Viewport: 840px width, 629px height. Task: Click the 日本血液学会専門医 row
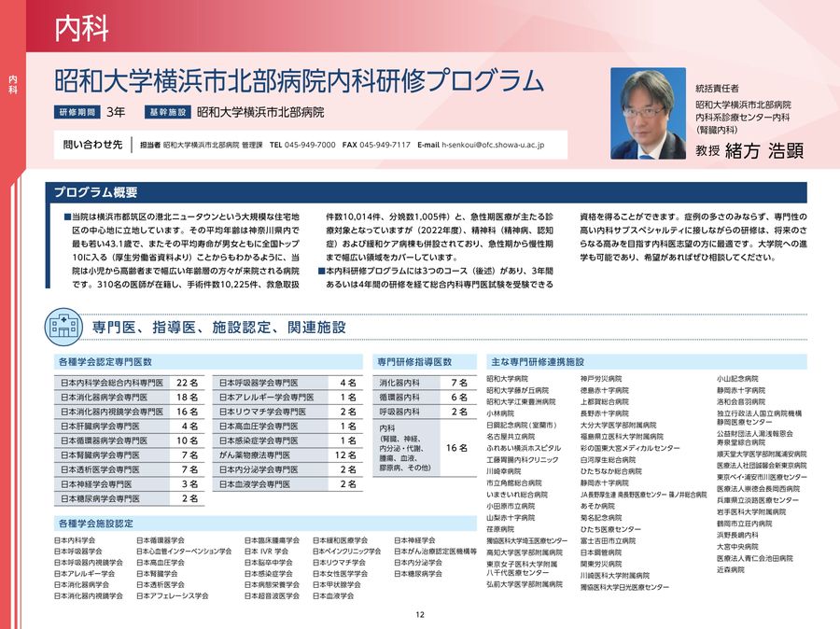tap(287, 483)
